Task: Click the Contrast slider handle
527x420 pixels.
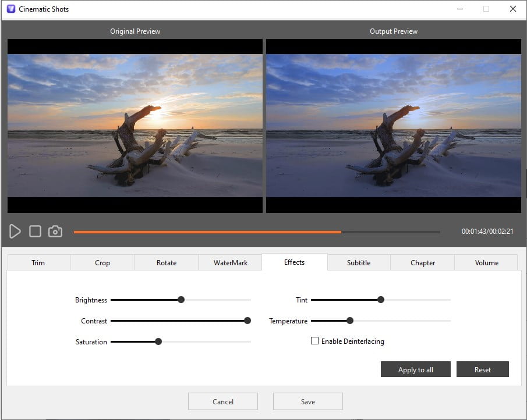Action: (x=247, y=321)
